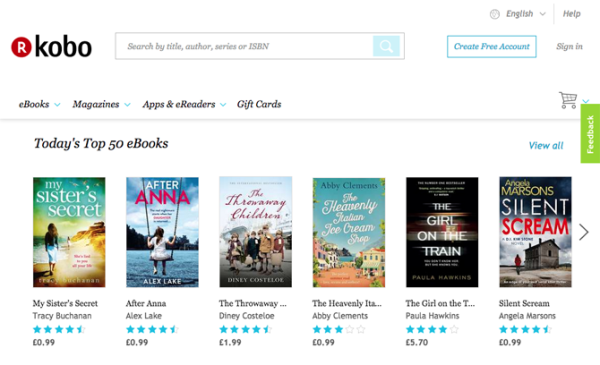Open author Alex Lake link
Viewport: 600px width, 365px height.
coord(144,316)
